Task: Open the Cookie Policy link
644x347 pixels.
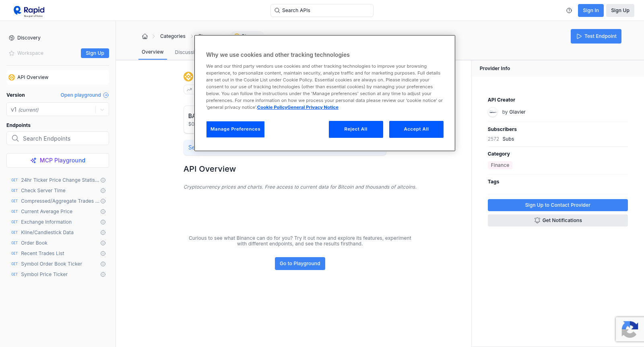Action: (x=272, y=108)
